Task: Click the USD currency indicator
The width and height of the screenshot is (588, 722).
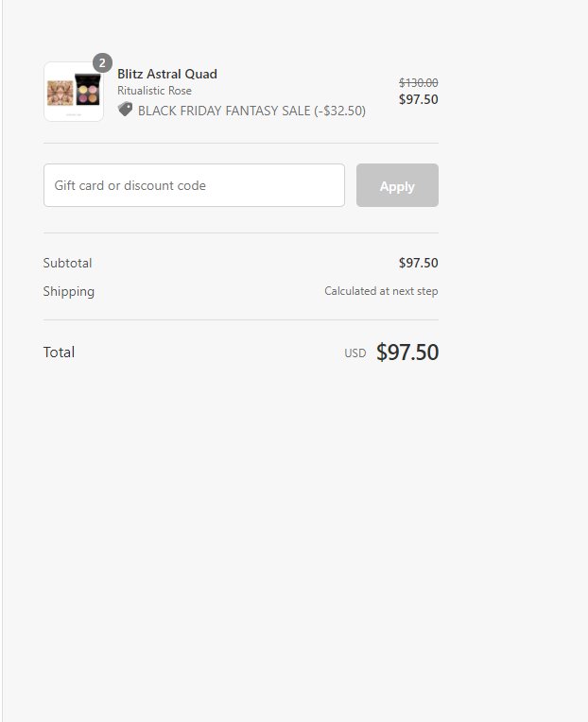Action: (355, 353)
